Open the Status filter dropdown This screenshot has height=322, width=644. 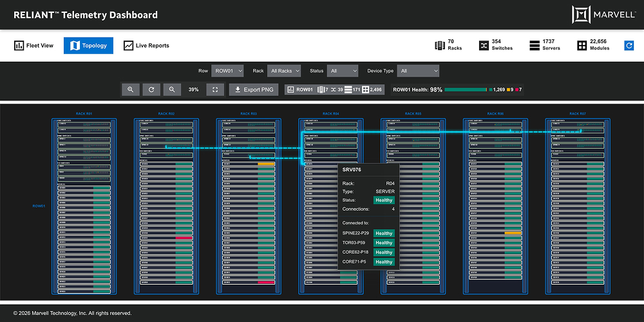(x=342, y=71)
